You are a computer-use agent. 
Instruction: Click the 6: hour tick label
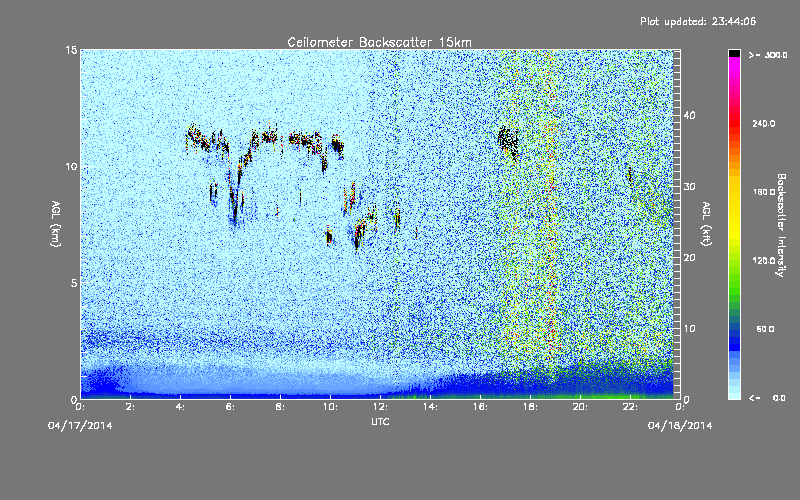click(x=230, y=407)
